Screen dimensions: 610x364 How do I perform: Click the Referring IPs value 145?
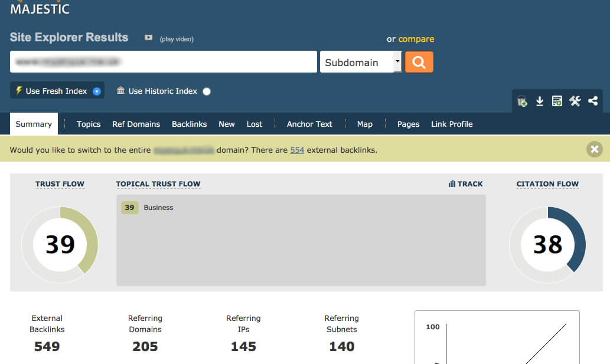click(243, 346)
